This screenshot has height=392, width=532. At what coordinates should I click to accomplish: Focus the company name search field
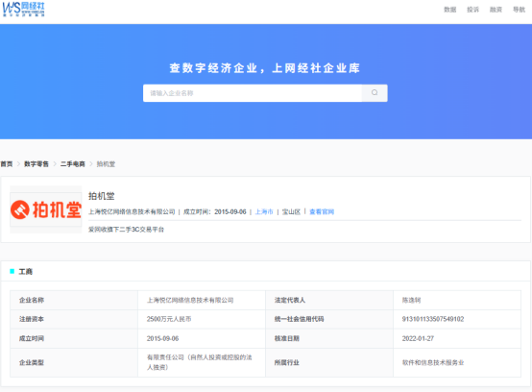[x=253, y=93]
